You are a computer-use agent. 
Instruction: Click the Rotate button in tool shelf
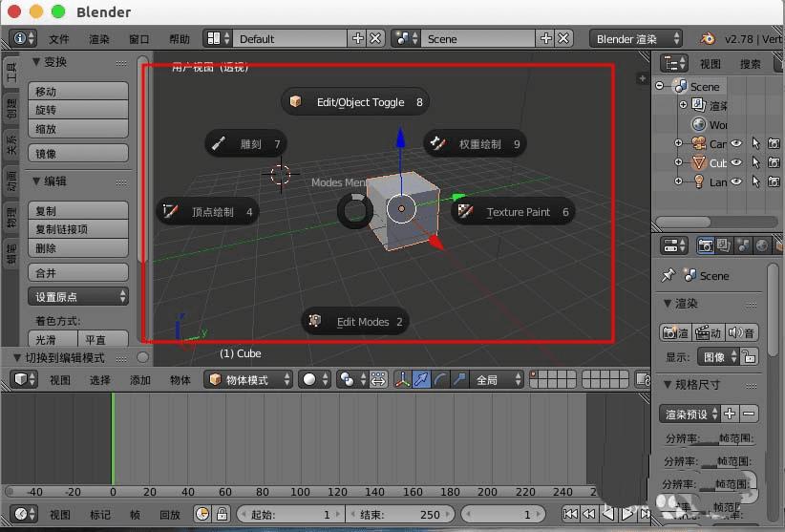coord(78,110)
